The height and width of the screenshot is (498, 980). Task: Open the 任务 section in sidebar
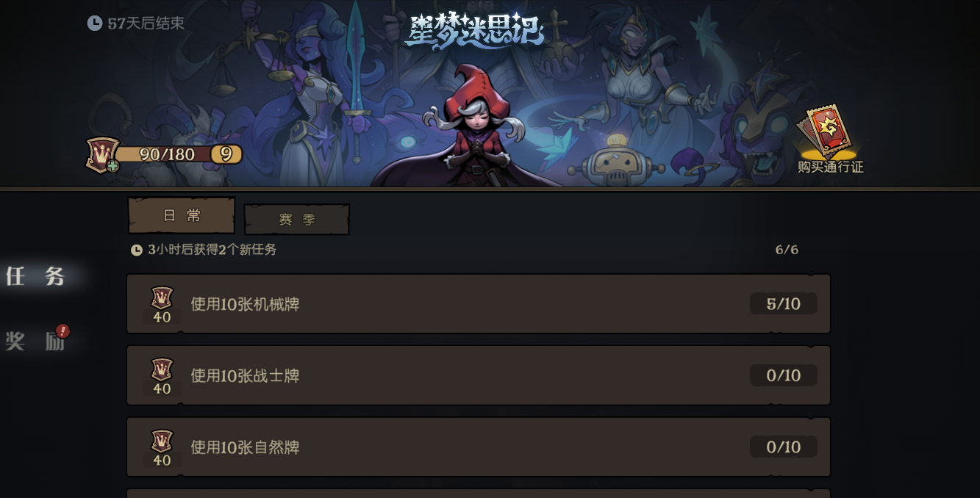point(35,276)
